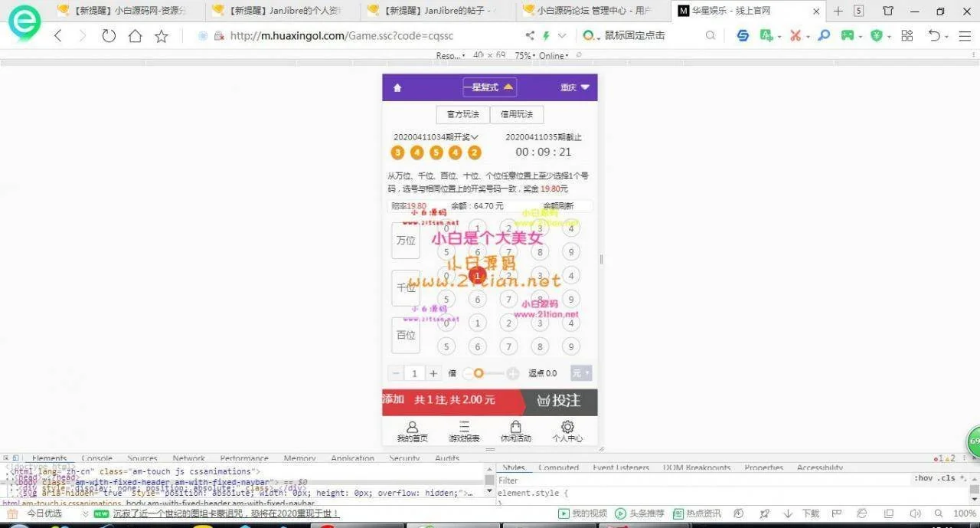The image size is (980, 528).
Task: Bookmark page with the star icon
Action: (x=162, y=36)
